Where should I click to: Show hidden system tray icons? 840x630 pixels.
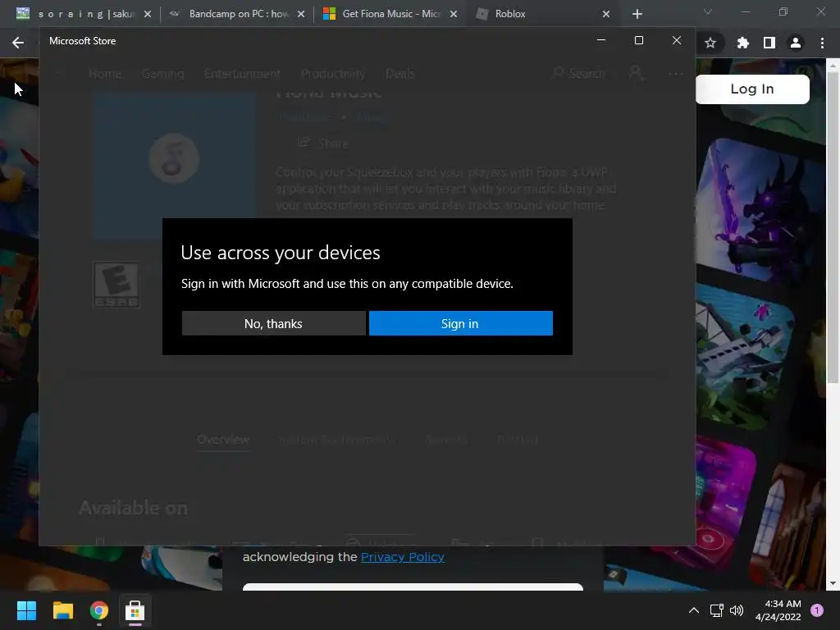694,610
